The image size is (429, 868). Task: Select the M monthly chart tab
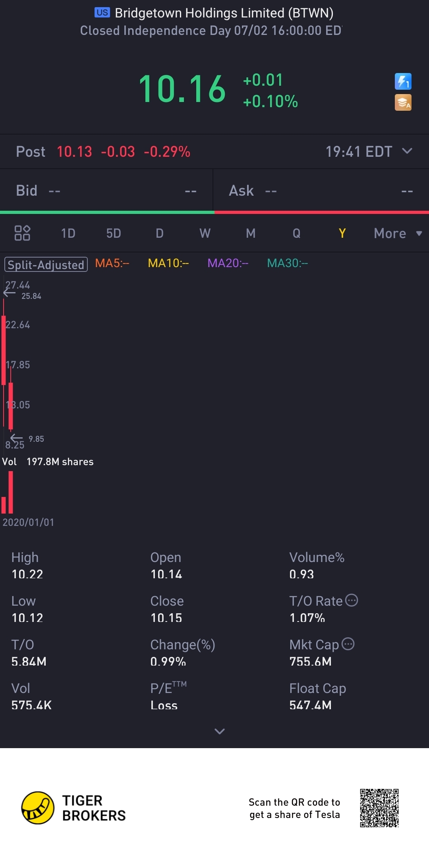[x=251, y=233]
